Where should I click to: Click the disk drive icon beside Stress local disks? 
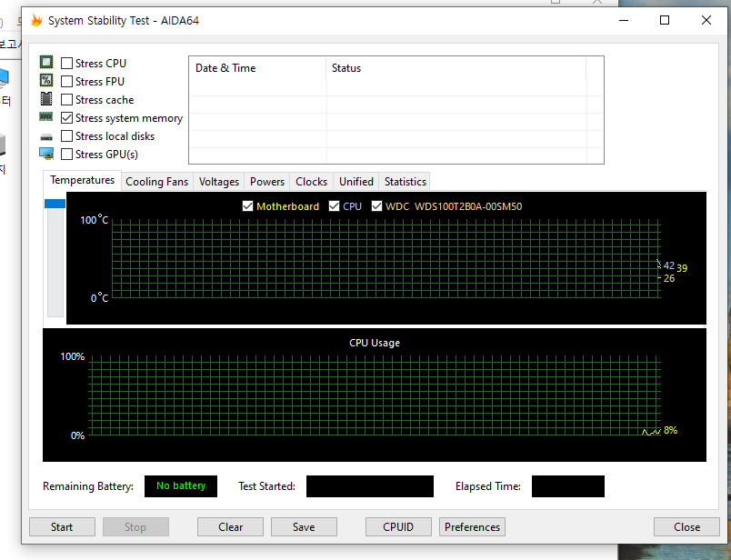coord(46,137)
